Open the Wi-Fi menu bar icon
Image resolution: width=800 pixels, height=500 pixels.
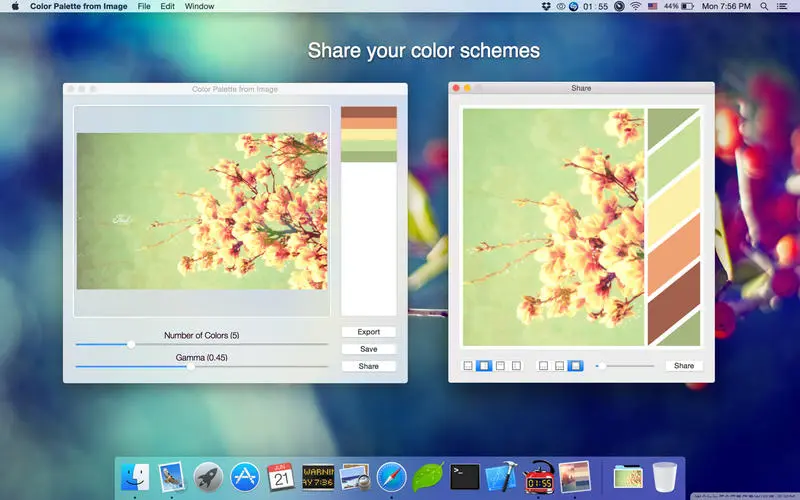[635, 6]
